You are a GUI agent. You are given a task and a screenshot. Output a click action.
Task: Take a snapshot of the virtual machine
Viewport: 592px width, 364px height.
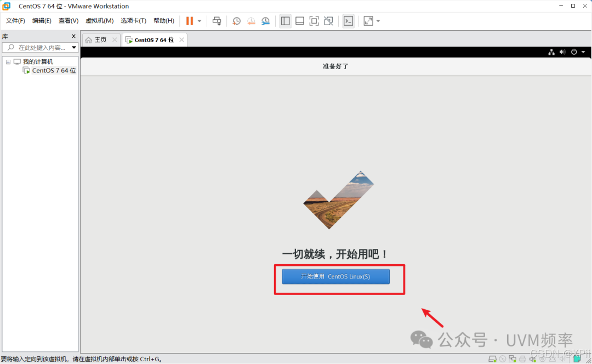tap(236, 21)
